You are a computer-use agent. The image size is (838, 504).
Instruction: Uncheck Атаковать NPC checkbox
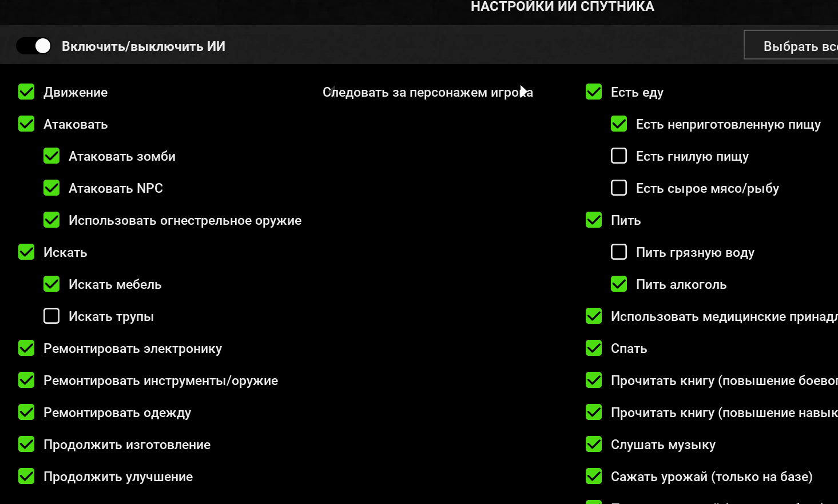[x=51, y=188]
